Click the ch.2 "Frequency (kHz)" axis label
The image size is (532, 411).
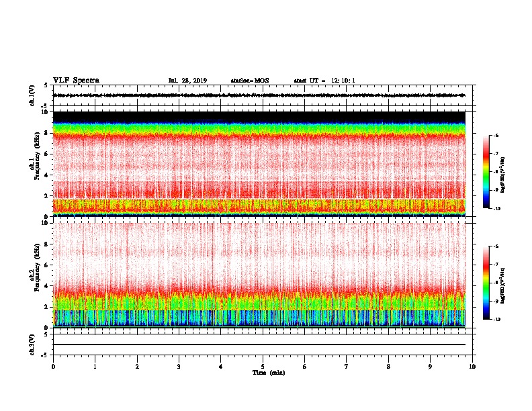(37, 267)
